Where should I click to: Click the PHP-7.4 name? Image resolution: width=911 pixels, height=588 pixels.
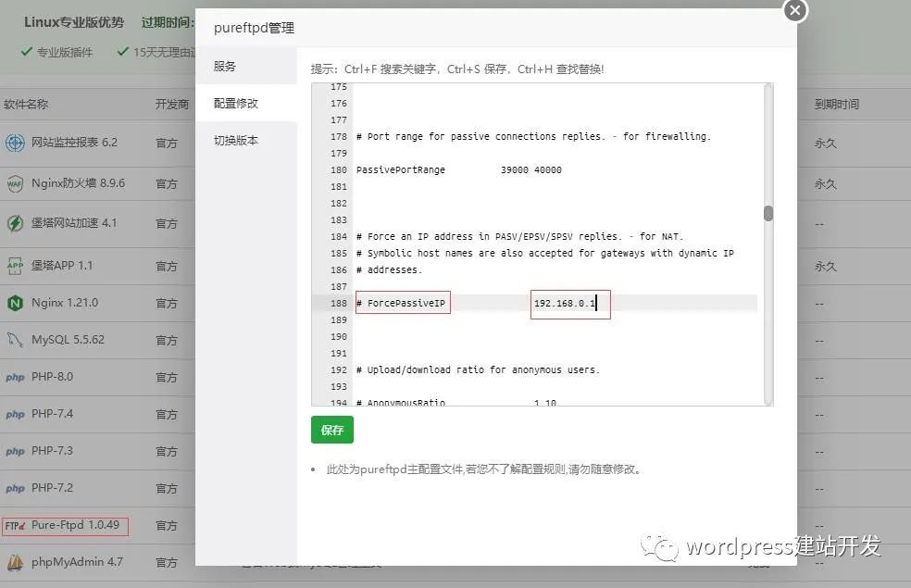[x=52, y=414]
